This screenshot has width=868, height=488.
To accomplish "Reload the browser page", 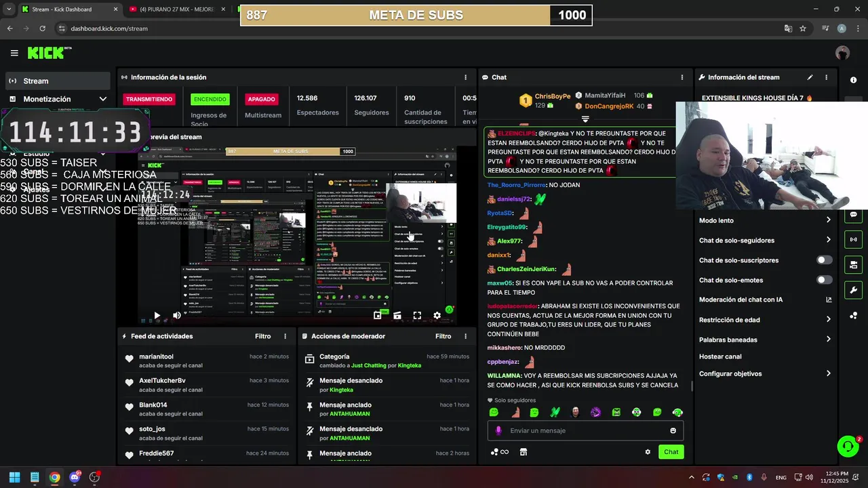I will tap(42, 28).
